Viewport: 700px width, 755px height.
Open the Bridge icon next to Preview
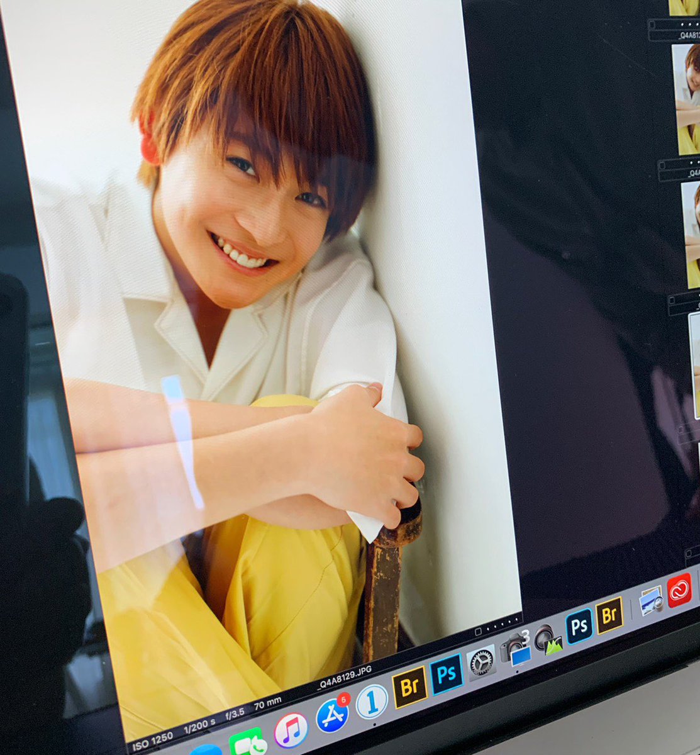(609, 615)
